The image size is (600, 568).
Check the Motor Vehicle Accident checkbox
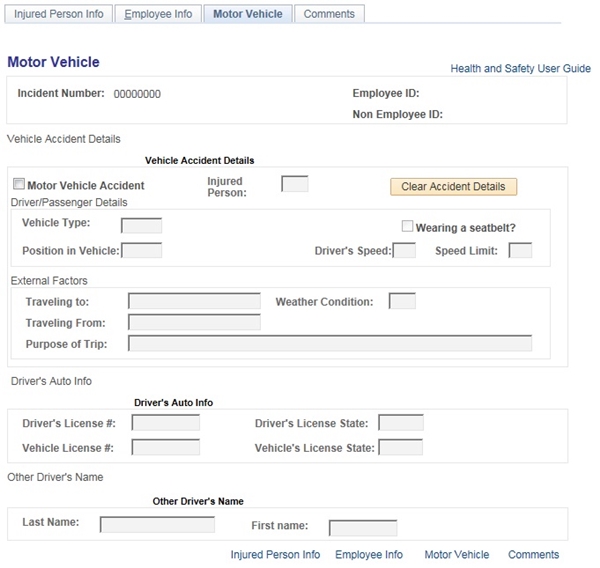pyautogui.click(x=18, y=185)
